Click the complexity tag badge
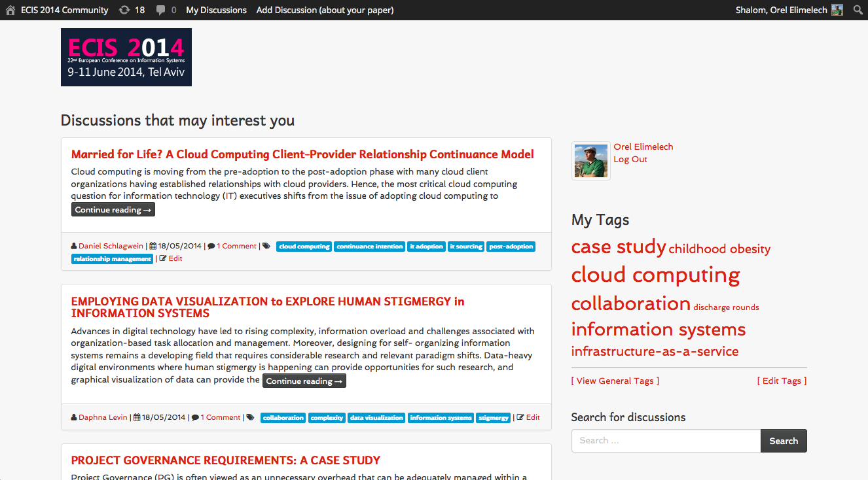The height and width of the screenshot is (480, 868). click(327, 418)
